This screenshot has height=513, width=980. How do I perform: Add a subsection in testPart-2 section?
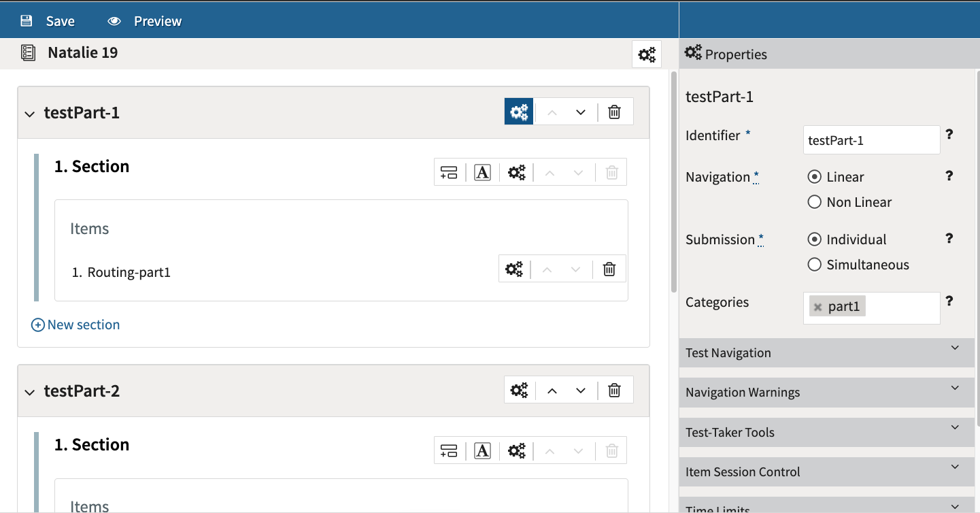[x=449, y=450]
